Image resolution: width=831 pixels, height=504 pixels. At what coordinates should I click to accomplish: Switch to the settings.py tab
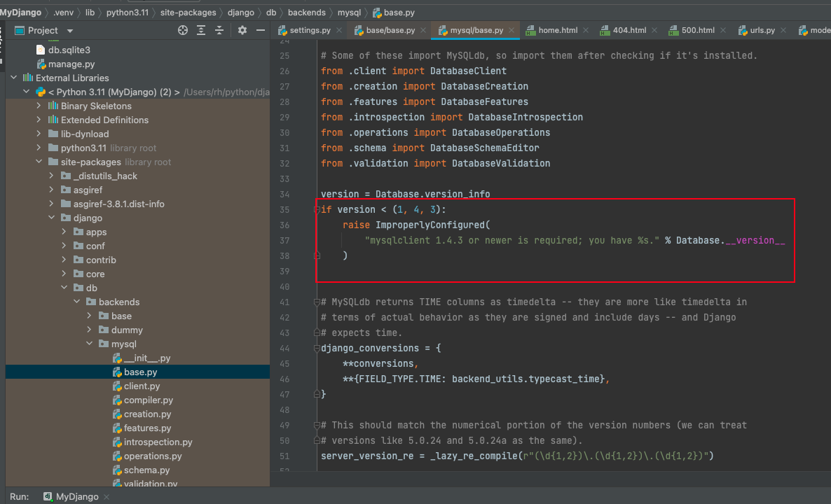[x=310, y=30]
